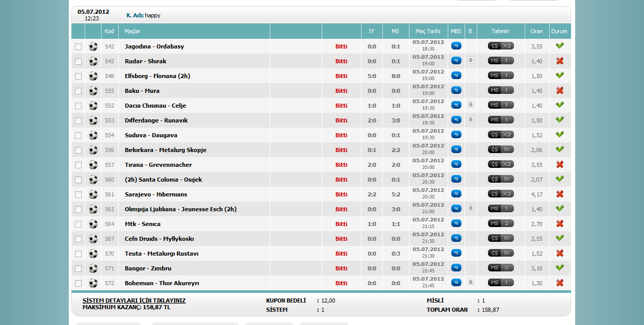Click the soccer ball icon for Jagodina - Ordabasy
This screenshot has width=644, height=325.
[x=93, y=46]
